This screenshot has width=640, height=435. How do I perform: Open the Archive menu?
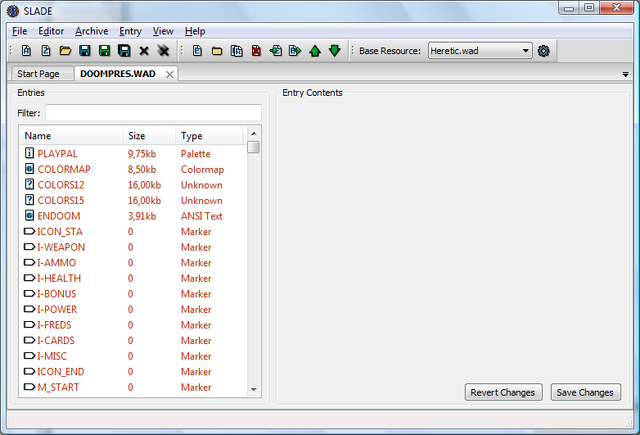click(x=92, y=31)
